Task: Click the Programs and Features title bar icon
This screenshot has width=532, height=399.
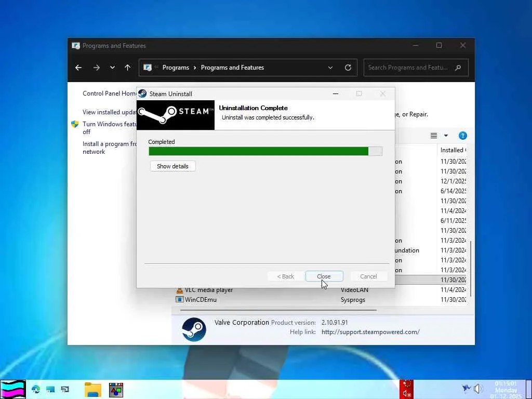Action: (76, 46)
